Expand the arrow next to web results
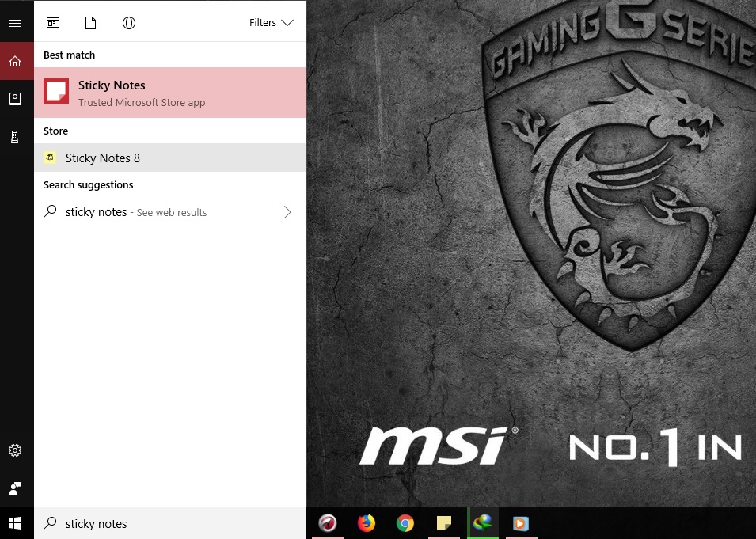This screenshot has width=756, height=539. tap(287, 212)
